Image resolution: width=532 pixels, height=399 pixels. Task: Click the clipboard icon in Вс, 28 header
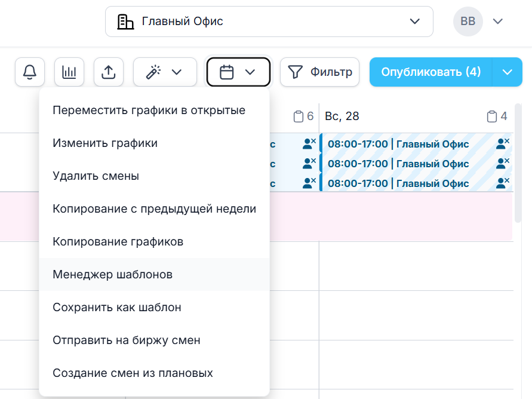pos(491,116)
